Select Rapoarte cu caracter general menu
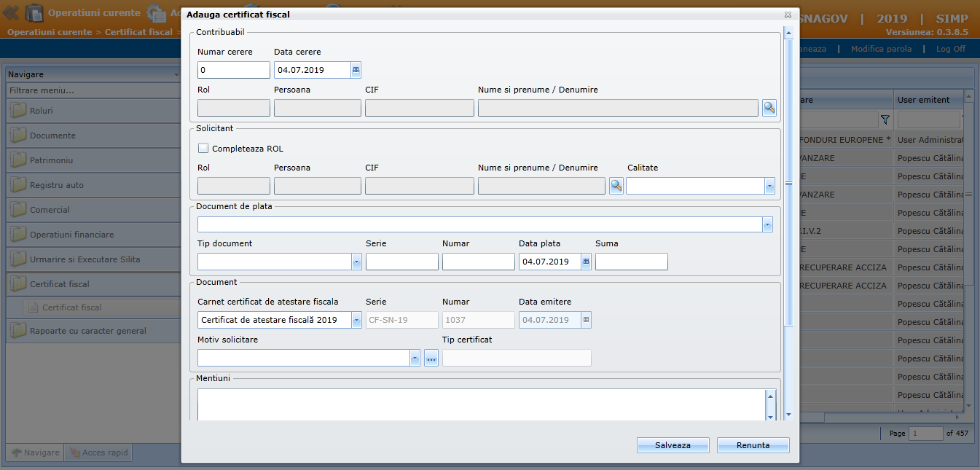The width and height of the screenshot is (980, 470). pos(87,331)
